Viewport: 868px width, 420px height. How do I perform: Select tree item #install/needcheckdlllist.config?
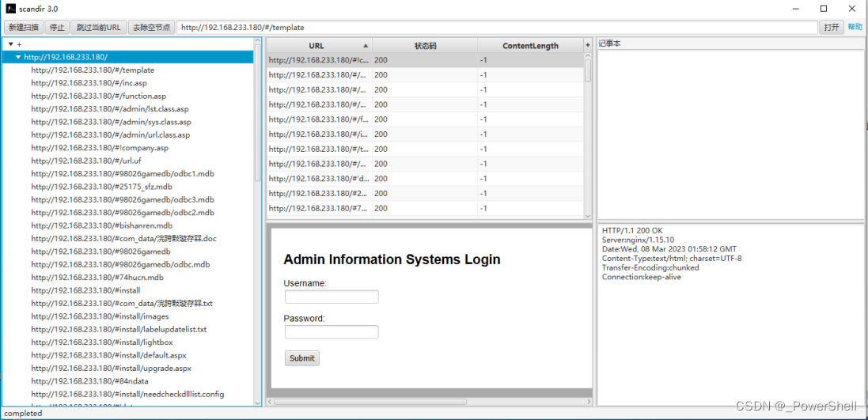(x=127, y=394)
